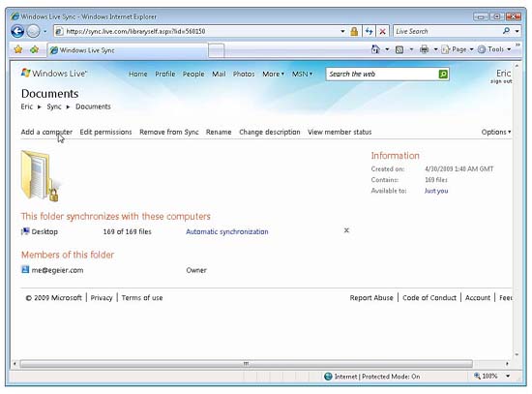Open the Privacy footer link

pos(102,298)
